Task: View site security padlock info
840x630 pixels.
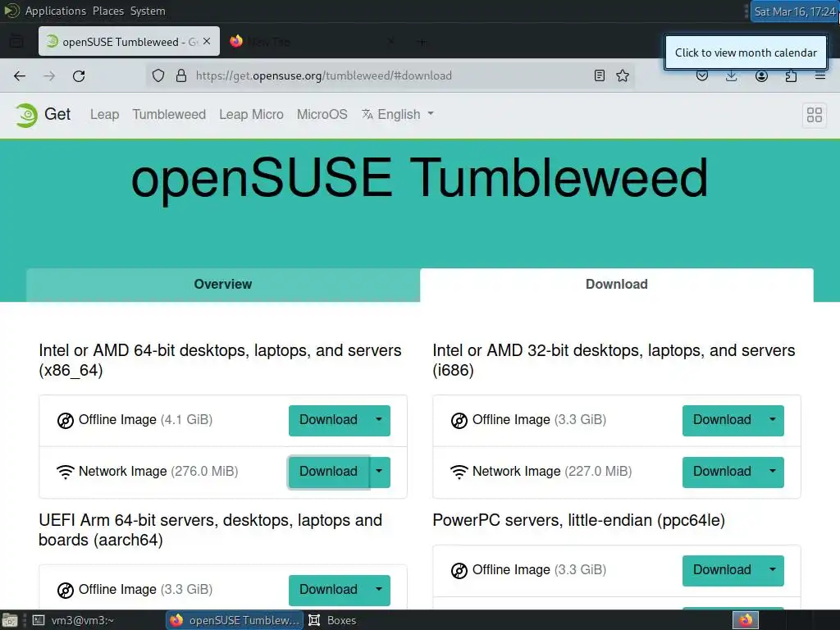Action: pos(181,75)
